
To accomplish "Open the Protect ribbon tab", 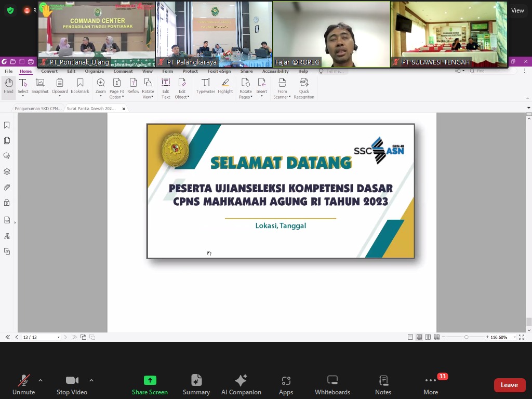I will (x=190, y=71).
